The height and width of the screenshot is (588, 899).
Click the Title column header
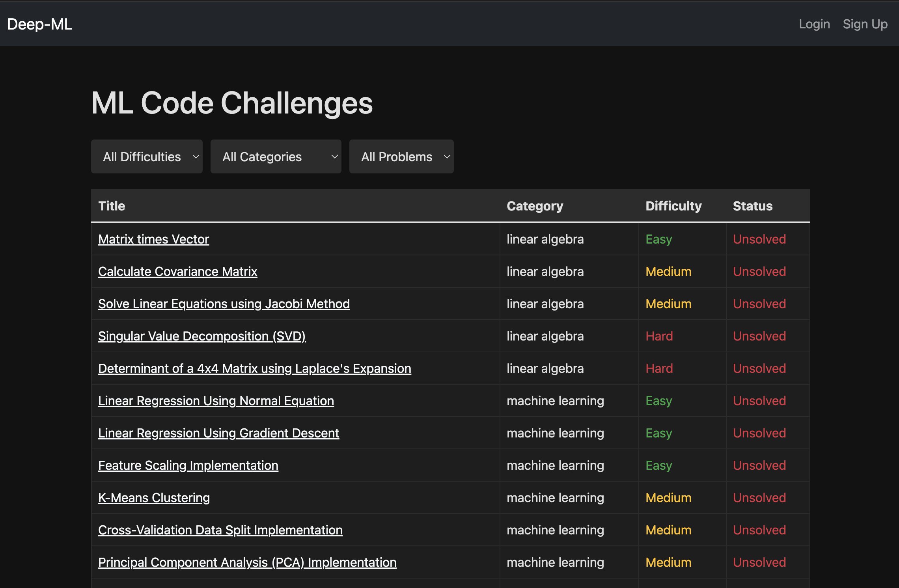(112, 206)
